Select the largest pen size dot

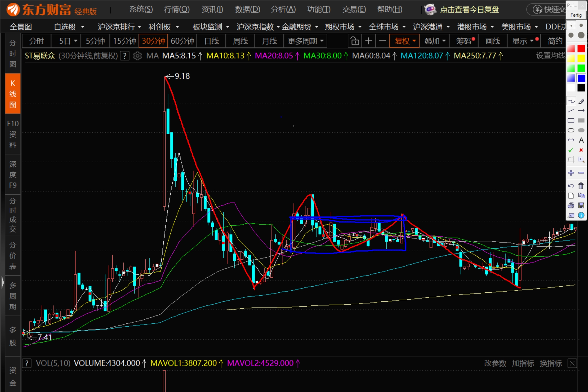coord(581,35)
